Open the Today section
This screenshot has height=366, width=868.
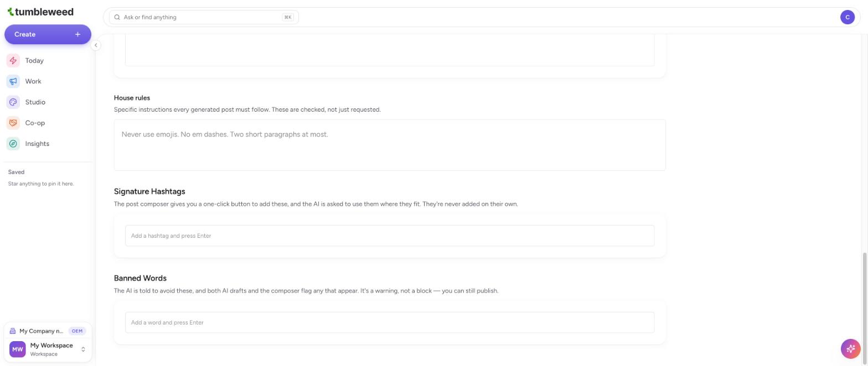click(48, 61)
